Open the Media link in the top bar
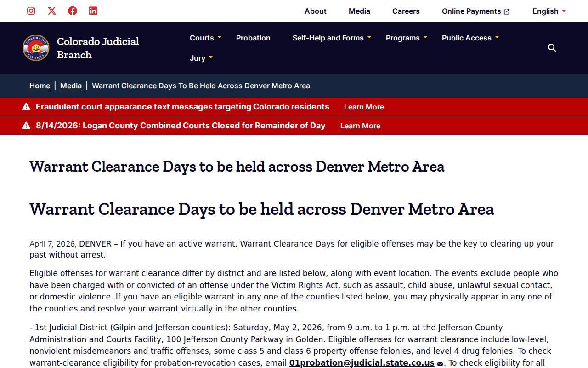Screen dimensions: 588x368 click(x=359, y=11)
